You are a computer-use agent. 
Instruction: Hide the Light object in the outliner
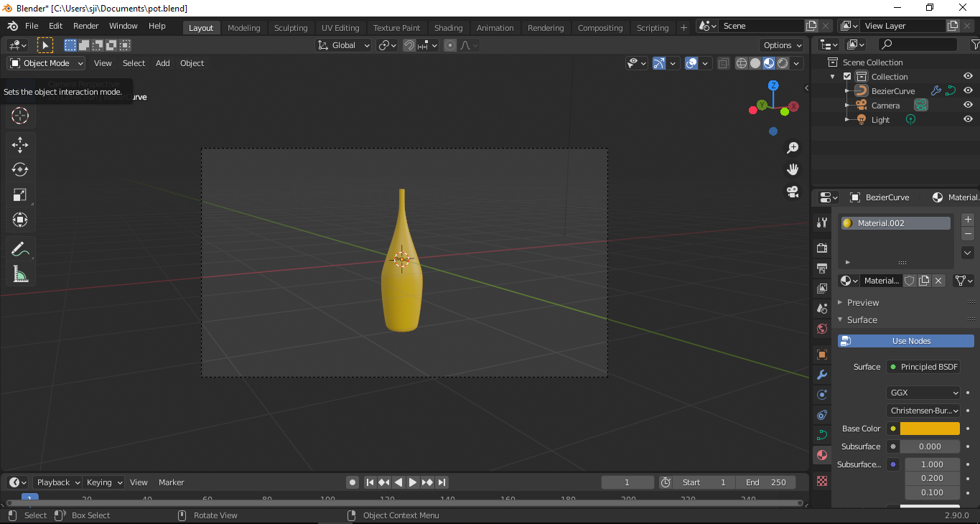point(967,119)
